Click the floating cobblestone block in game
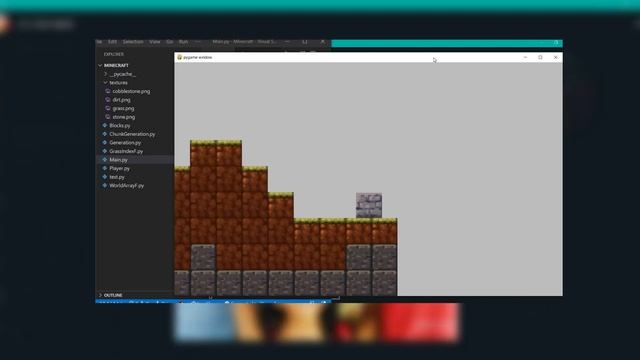The width and height of the screenshot is (640, 360). pyautogui.click(x=369, y=205)
